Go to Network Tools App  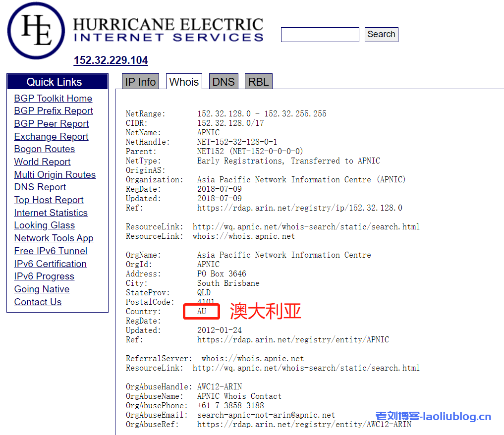pos(54,238)
